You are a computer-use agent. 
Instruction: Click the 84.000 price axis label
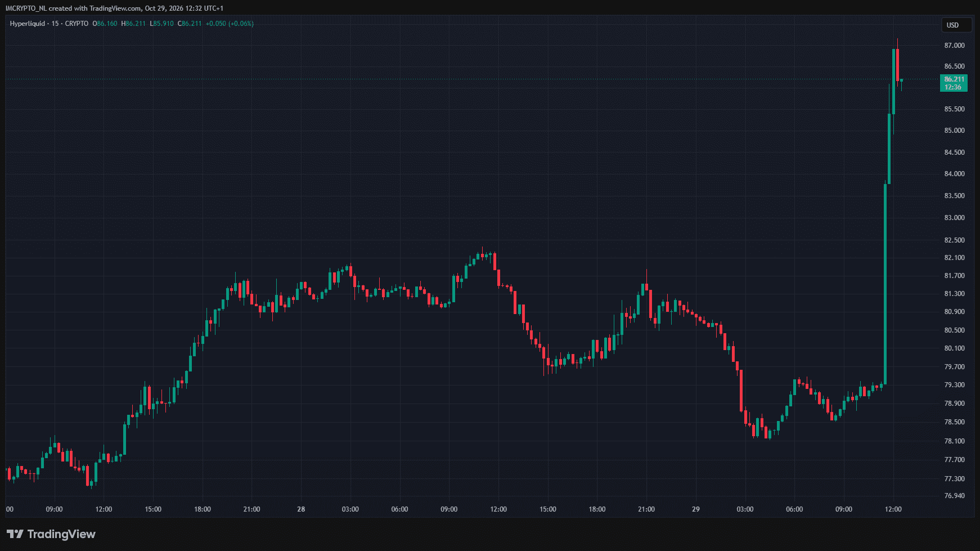pyautogui.click(x=954, y=174)
